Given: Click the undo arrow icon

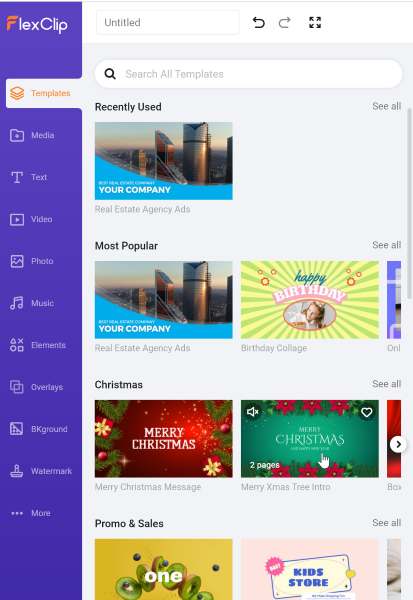Looking at the screenshot, I should [x=259, y=23].
